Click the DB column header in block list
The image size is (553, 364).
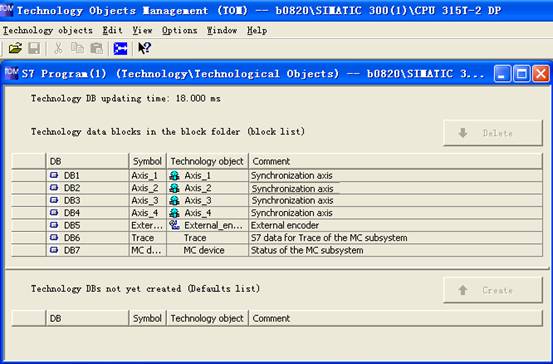click(87, 161)
